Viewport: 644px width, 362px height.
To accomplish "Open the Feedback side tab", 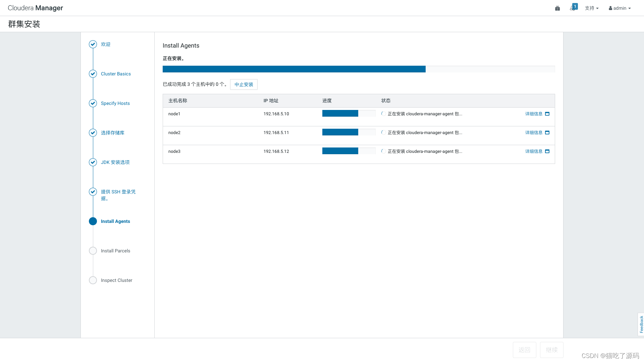I will pyautogui.click(x=641, y=324).
